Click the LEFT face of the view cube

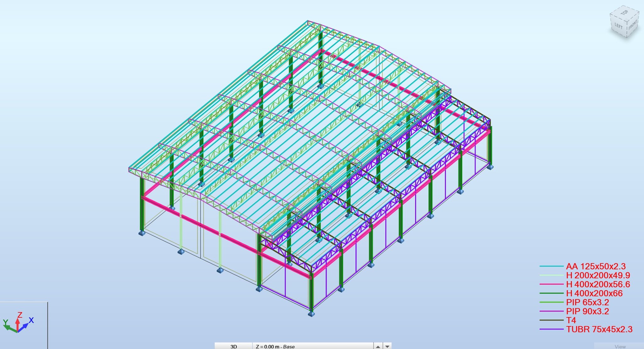pos(618,26)
